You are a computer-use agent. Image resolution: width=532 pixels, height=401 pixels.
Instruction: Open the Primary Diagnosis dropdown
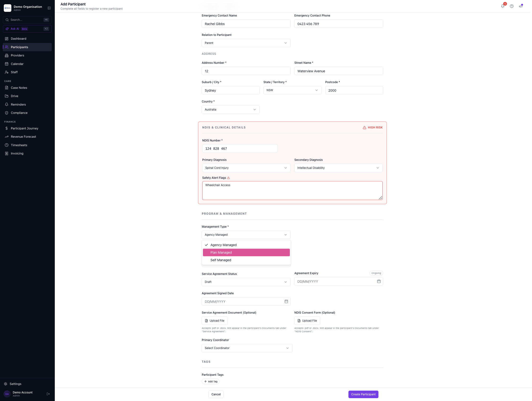(246, 168)
